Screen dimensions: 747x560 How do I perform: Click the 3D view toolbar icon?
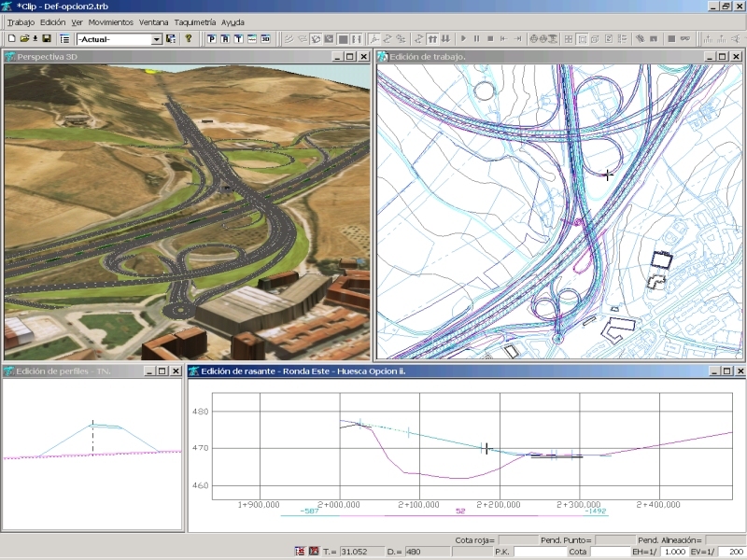point(265,38)
